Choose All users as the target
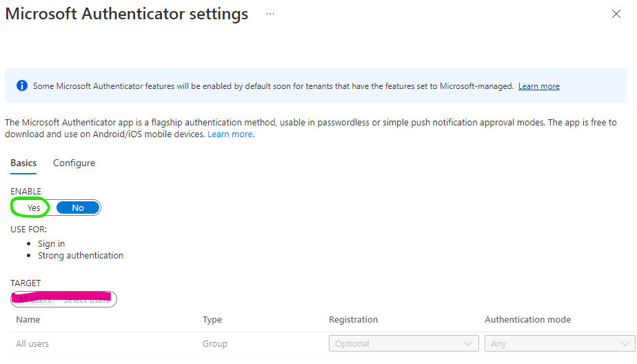637x364 pixels. (x=34, y=299)
